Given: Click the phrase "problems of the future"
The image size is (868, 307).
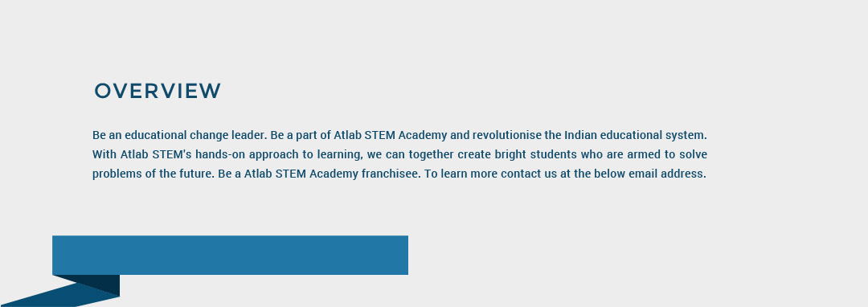Looking at the screenshot, I should pyautogui.click(x=152, y=174).
